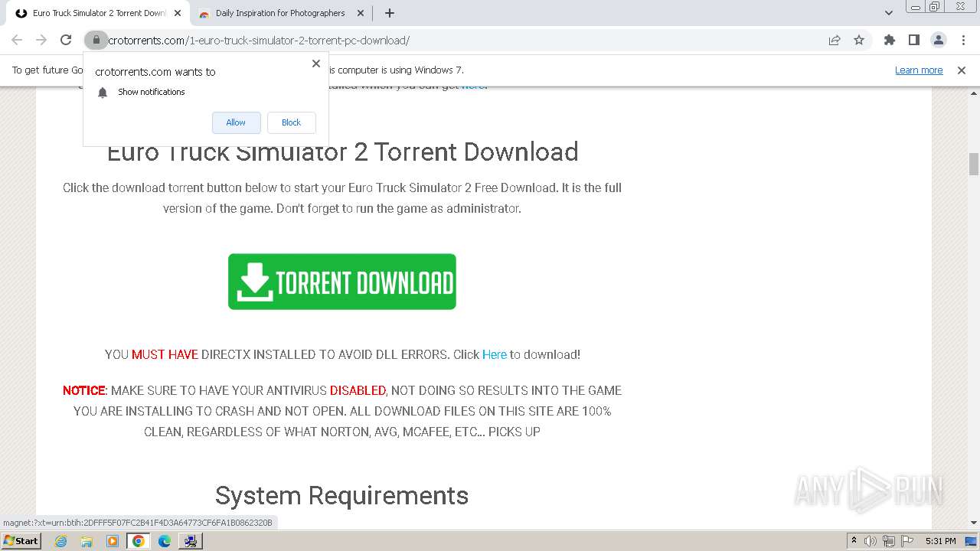Image resolution: width=980 pixels, height=551 pixels.
Task: Click the address bar URL field
Action: (x=459, y=40)
